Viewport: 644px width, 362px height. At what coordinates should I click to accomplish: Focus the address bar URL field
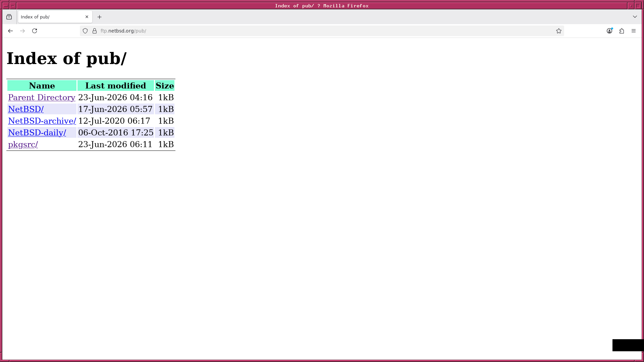[322, 31]
